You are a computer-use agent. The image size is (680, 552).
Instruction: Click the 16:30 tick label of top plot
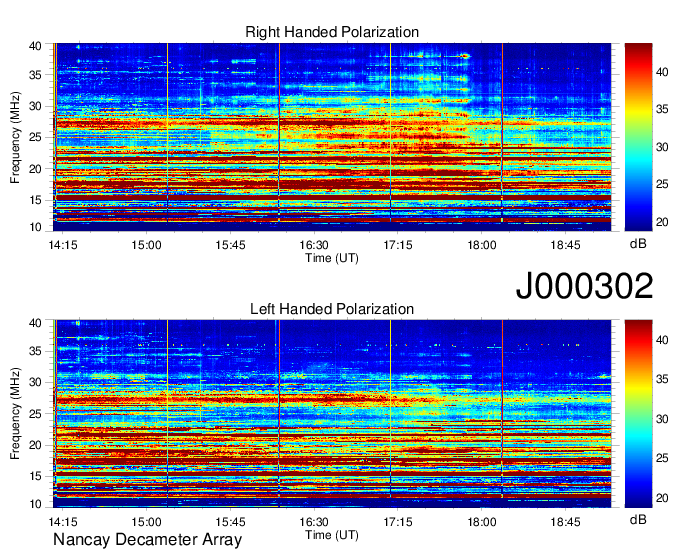point(314,245)
